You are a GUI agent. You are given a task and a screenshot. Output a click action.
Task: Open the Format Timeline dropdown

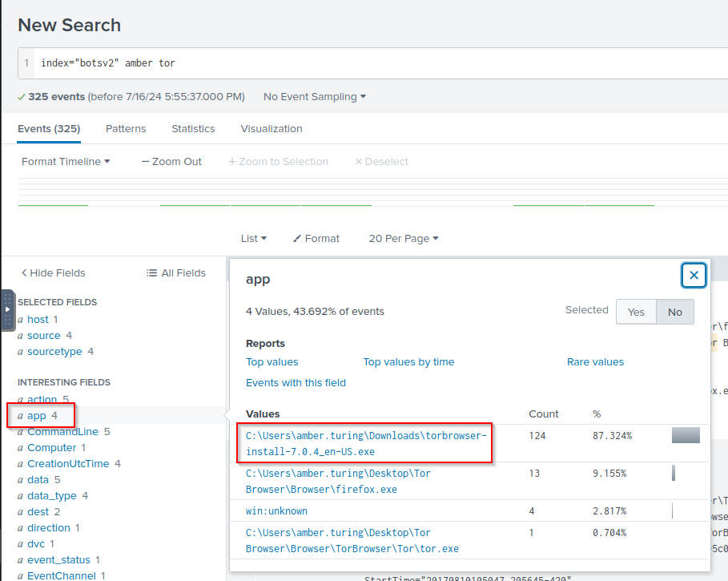pos(66,162)
